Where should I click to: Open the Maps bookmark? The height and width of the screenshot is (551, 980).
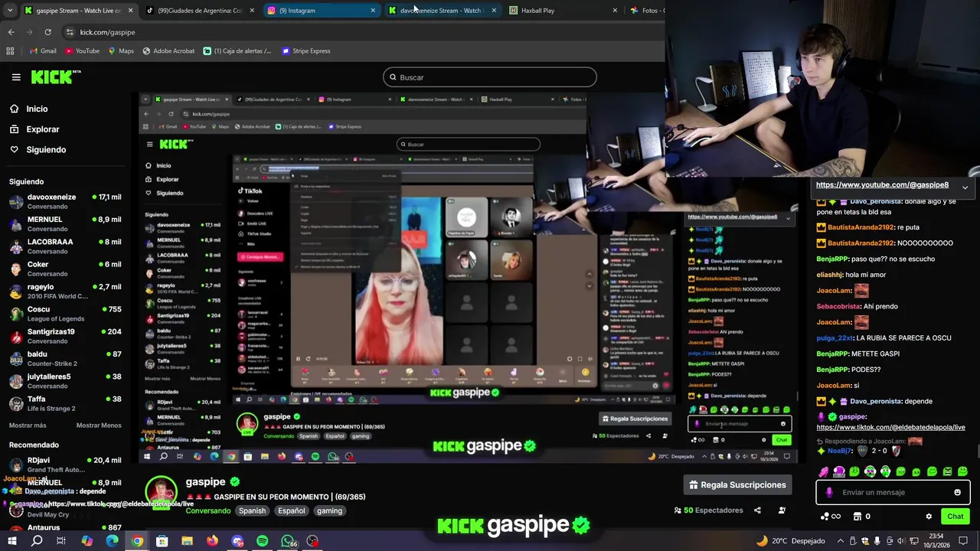click(121, 51)
